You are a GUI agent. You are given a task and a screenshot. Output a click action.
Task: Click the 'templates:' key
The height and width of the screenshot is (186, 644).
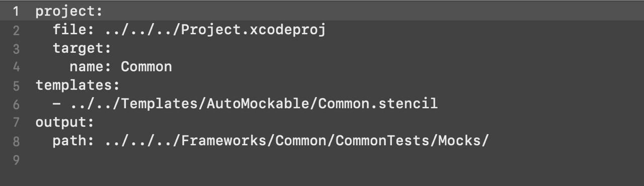coord(77,85)
